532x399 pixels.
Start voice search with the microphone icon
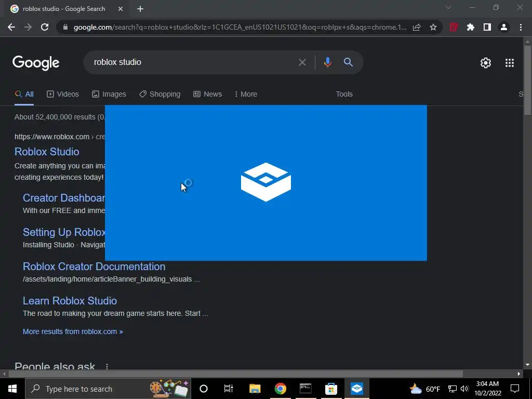(x=327, y=62)
